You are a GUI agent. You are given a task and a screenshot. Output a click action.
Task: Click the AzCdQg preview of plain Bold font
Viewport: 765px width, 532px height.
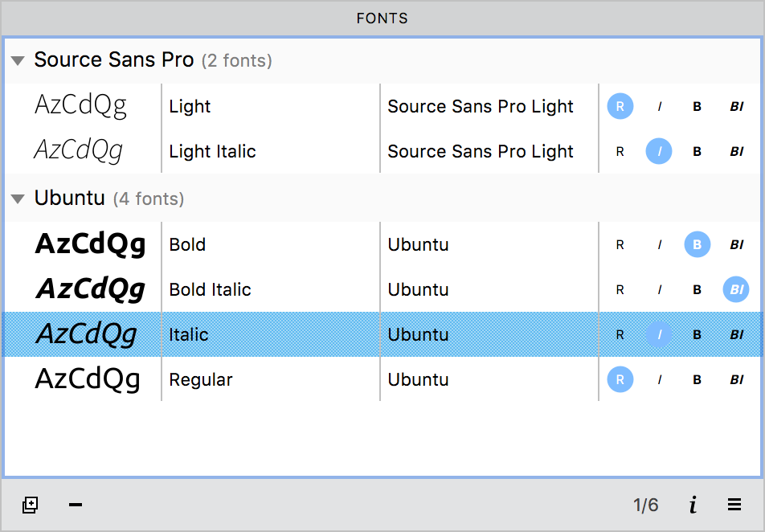90,244
